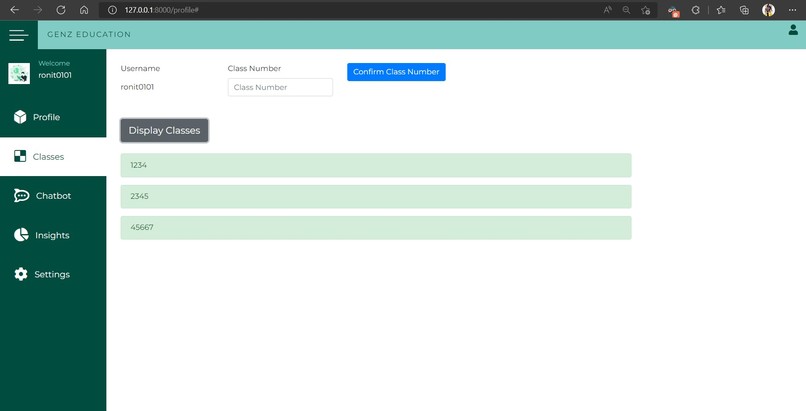Image resolution: width=806 pixels, height=411 pixels.
Task: Click username value ronit0101 under Username
Action: (137, 87)
